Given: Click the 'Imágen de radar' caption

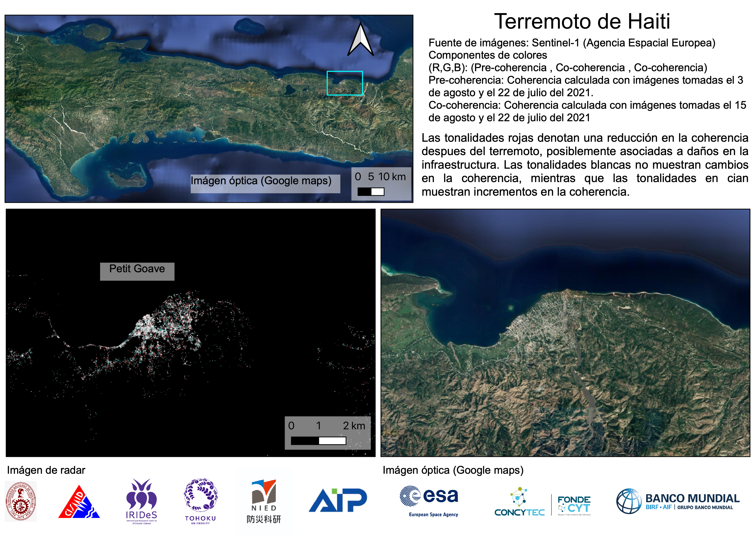Looking at the screenshot, I should 46,470.
